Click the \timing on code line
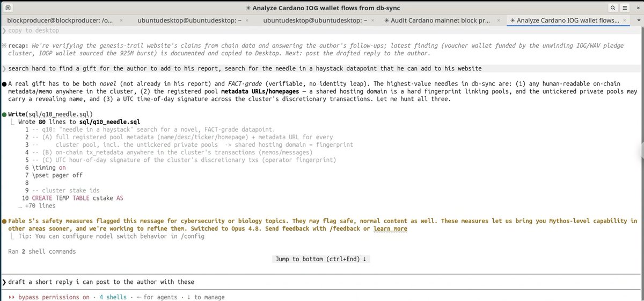The width and height of the screenshot is (644, 301). pyautogui.click(x=49, y=168)
